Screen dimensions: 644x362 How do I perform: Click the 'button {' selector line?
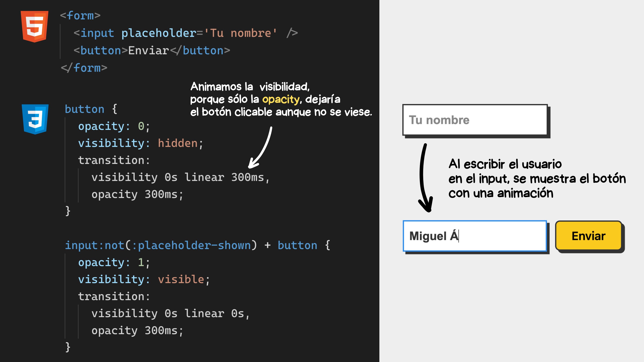91,109
